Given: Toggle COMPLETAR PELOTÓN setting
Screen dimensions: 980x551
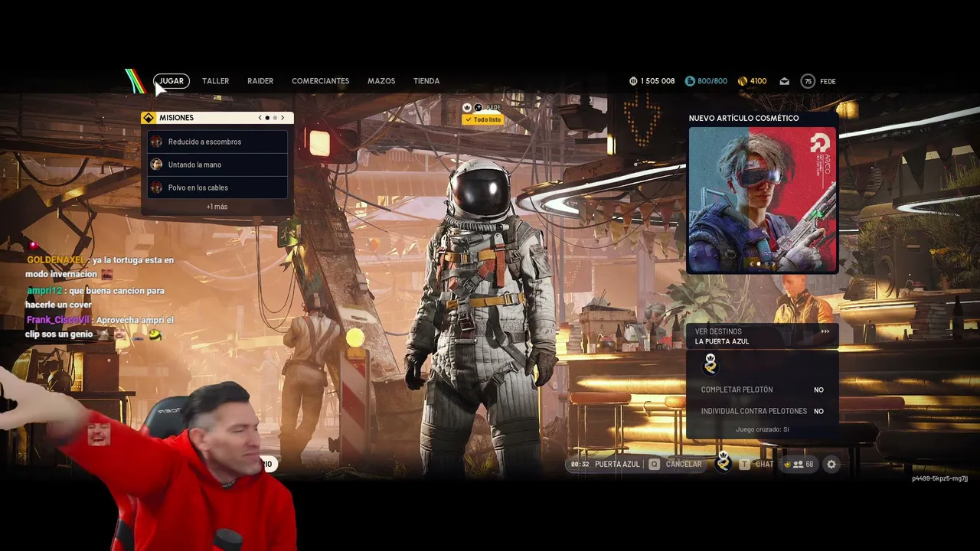Looking at the screenshot, I should click(x=763, y=390).
